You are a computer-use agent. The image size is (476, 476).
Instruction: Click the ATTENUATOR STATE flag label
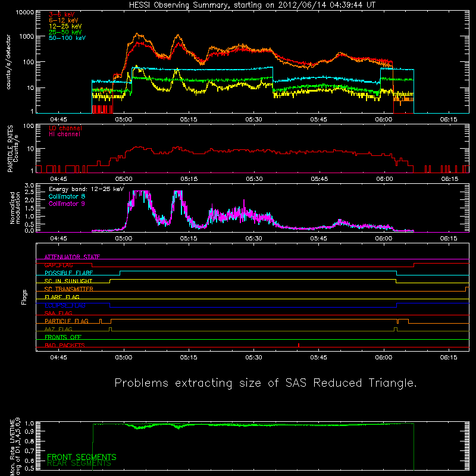coord(72,257)
